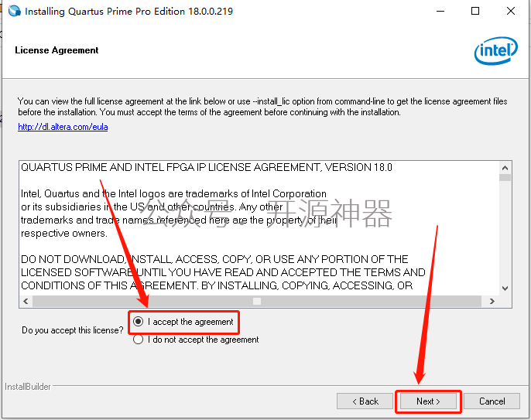531x420 pixels.
Task: Select "I accept the agreement" radio button
Action: click(x=138, y=322)
